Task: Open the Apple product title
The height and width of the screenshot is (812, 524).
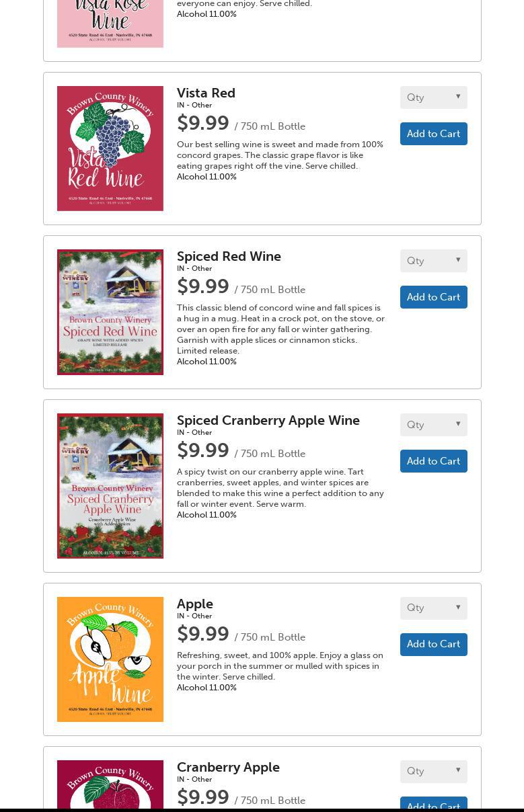Action: [194, 604]
